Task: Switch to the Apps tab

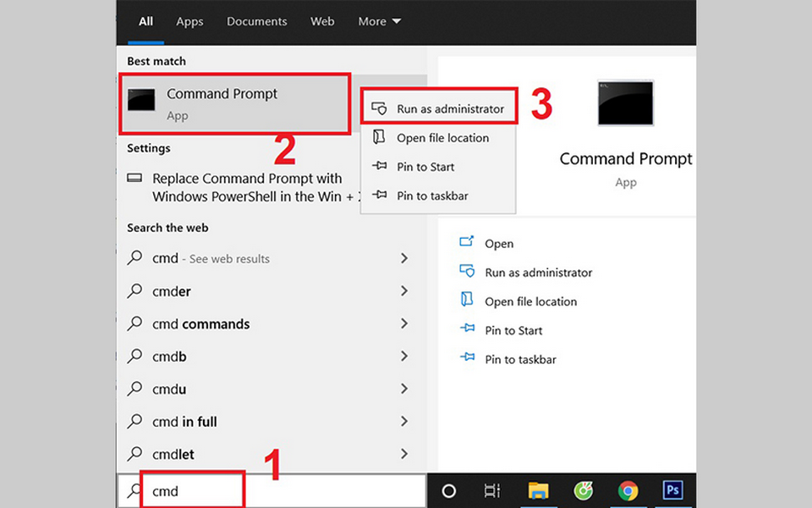Action: click(x=189, y=22)
